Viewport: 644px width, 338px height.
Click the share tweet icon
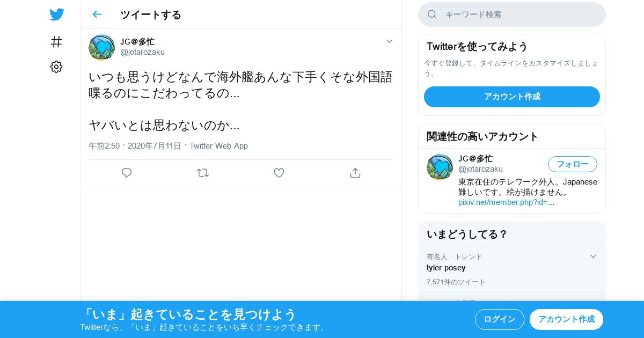click(x=355, y=173)
